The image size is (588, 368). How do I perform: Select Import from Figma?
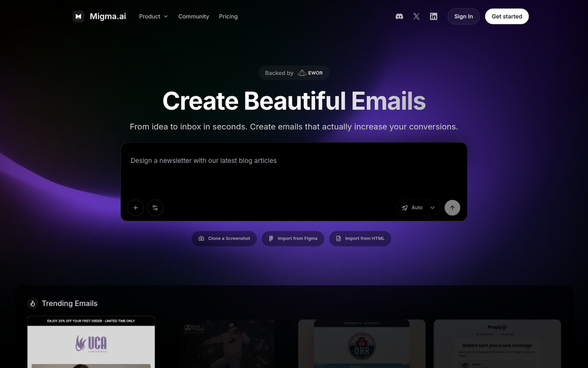[293, 238]
